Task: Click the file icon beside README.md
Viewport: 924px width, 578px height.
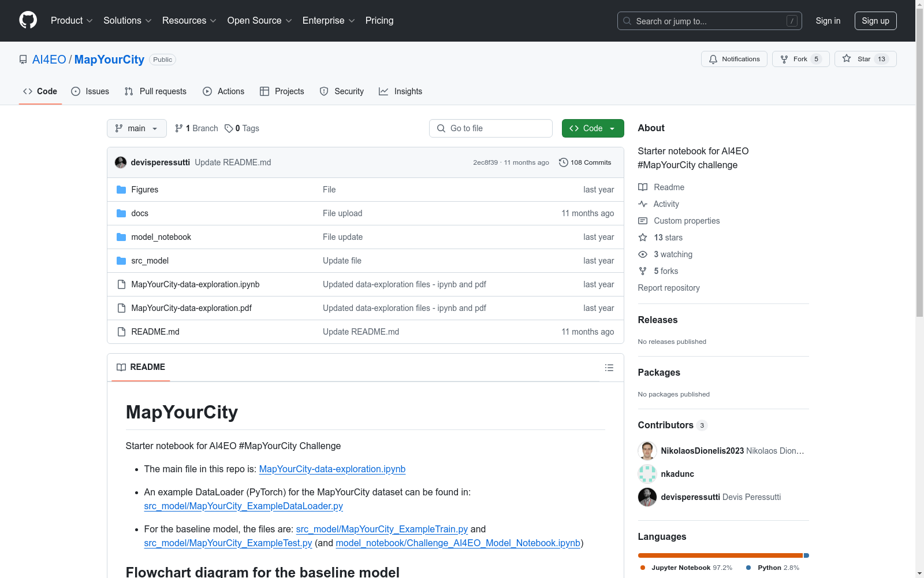Action: [x=121, y=332]
